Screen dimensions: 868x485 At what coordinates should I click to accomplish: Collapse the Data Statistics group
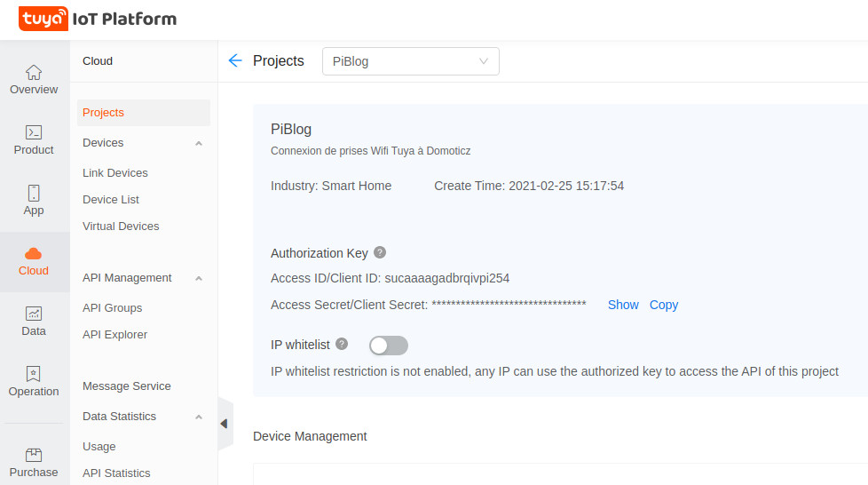coord(199,417)
